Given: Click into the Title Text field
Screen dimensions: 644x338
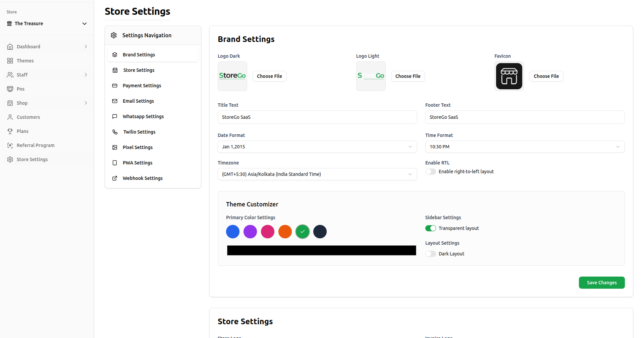Looking at the screenshot, I should [x=317, y=117].
